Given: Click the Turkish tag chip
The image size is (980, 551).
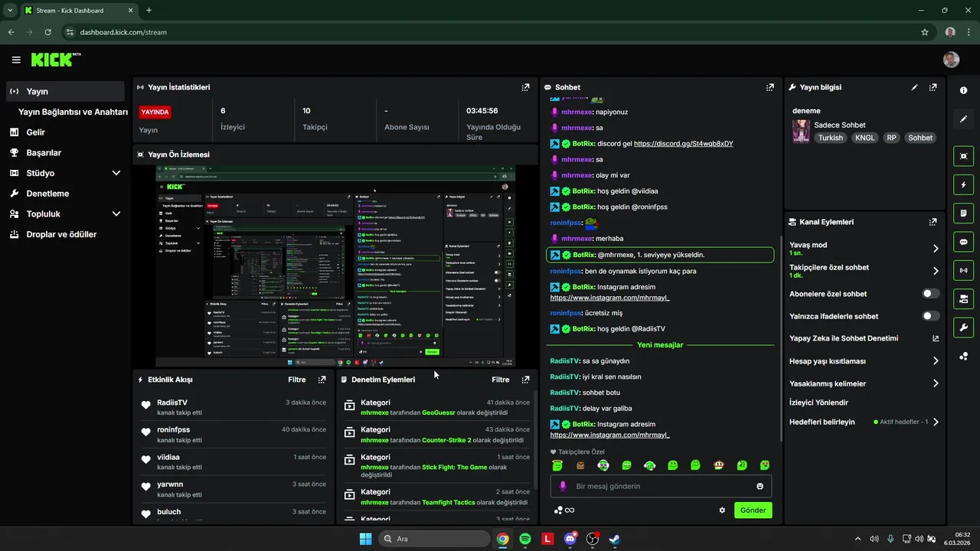Looking at the screenshot, I should pyautogui.click(x=830, y=138).
